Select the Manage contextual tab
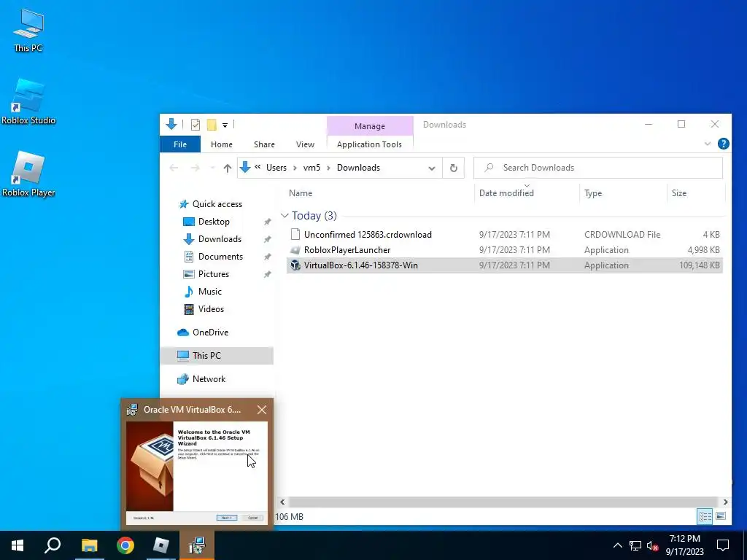 point(370,126)
